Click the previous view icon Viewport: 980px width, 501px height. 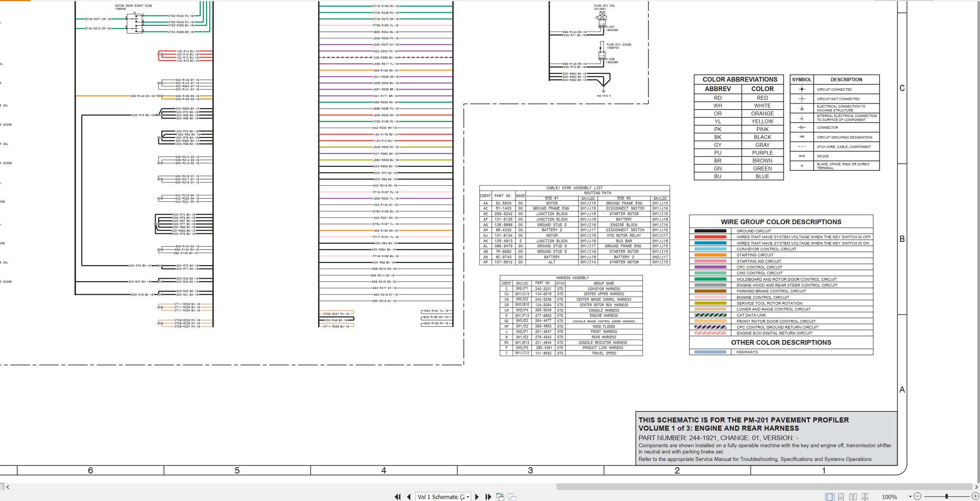pyautogui.click(x=500, y=497)
